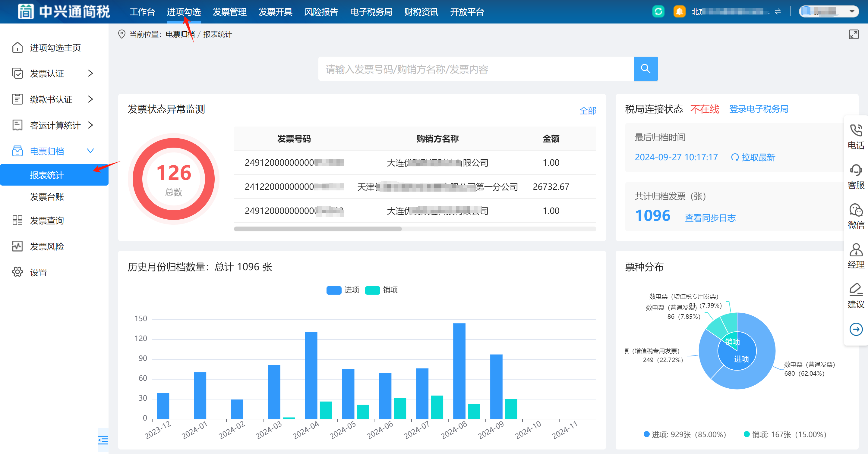Expand the 发票认证 submenu chevron

[90, 74]
